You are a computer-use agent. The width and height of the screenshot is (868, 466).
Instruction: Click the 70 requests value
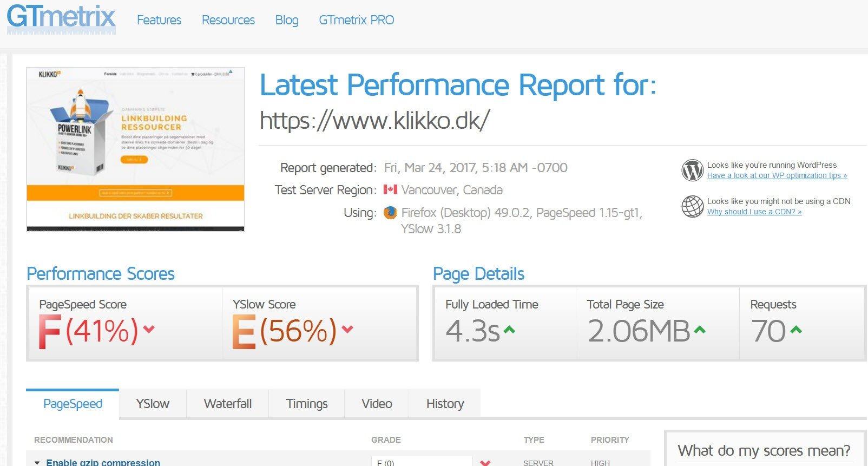pos(768,331)
